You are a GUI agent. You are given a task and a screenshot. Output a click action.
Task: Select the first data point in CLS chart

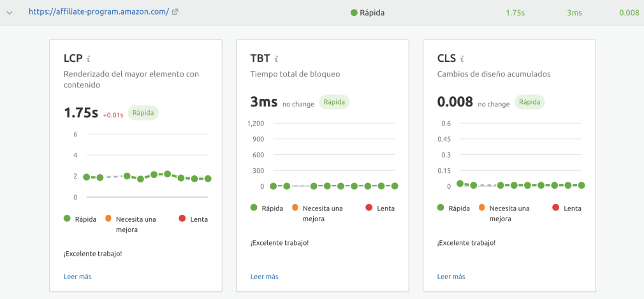tap(460, 184)
